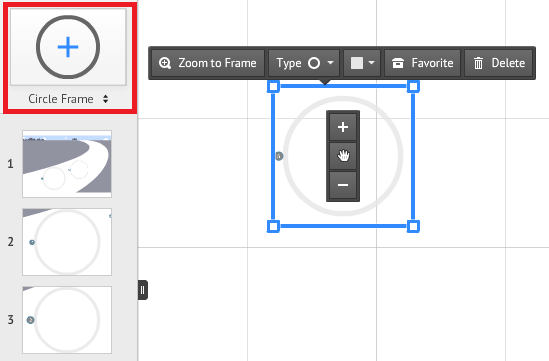Click the Zoom to Frame button
This screenshot has width=549, height=361.
[x=208, y=63]
